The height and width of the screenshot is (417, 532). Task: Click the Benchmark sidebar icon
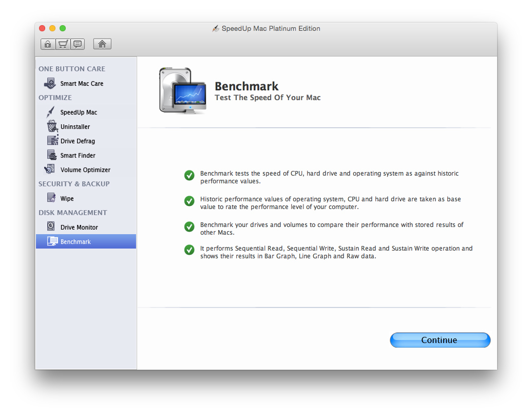coord(52,241)
